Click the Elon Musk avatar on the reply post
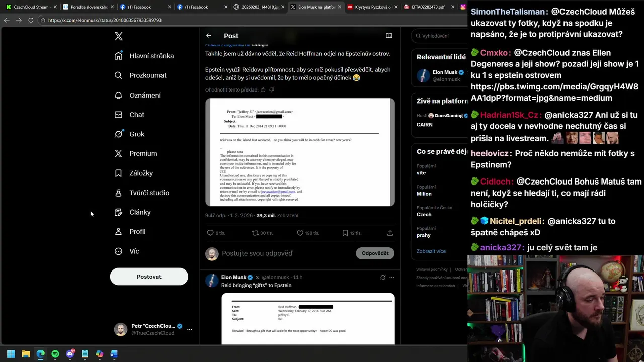Image resolution: width=644 pixels, height=362 pixels. 212,281
